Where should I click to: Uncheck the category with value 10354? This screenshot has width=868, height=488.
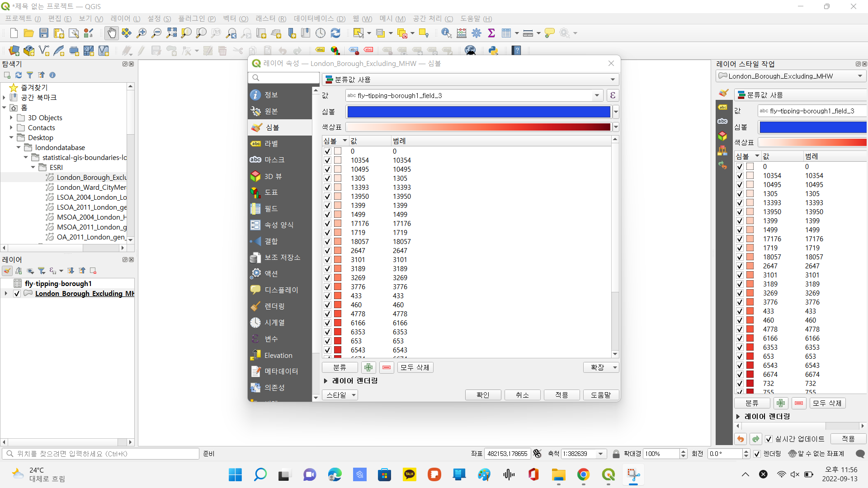(x=328, y=160)
